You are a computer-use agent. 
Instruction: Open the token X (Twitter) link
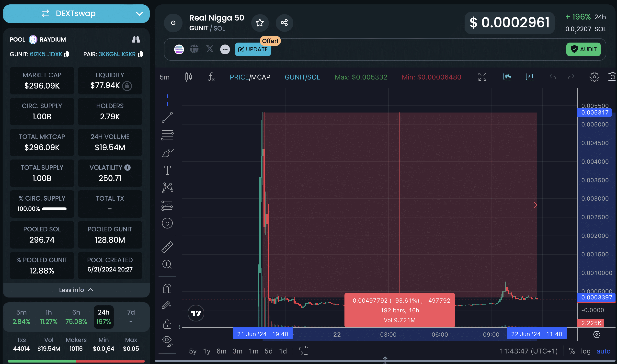(210, 49)
